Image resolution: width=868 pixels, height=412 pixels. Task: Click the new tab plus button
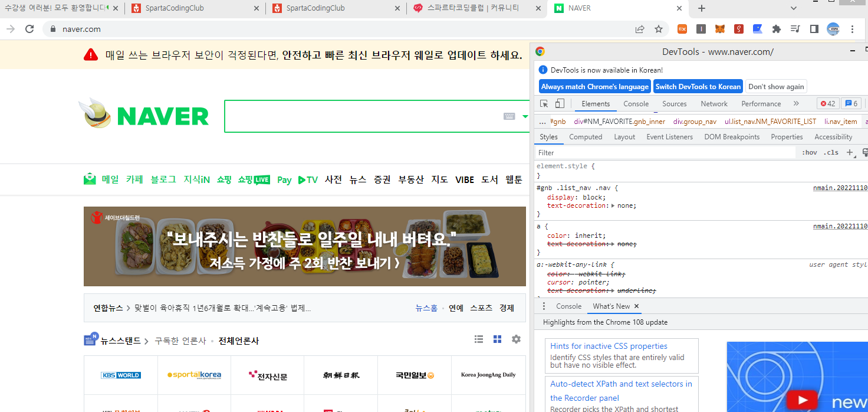(702, 8)
